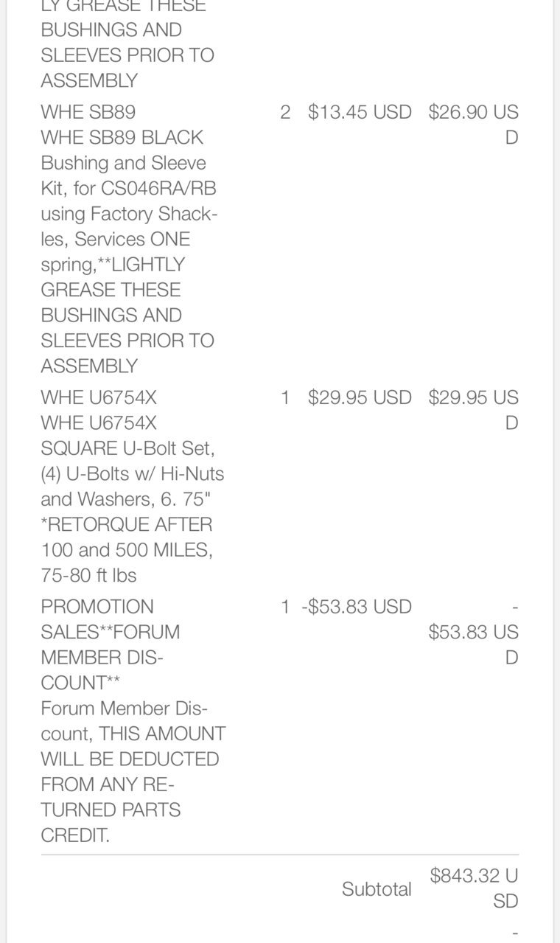Select the WHE U6754X item code

(99, 397)
